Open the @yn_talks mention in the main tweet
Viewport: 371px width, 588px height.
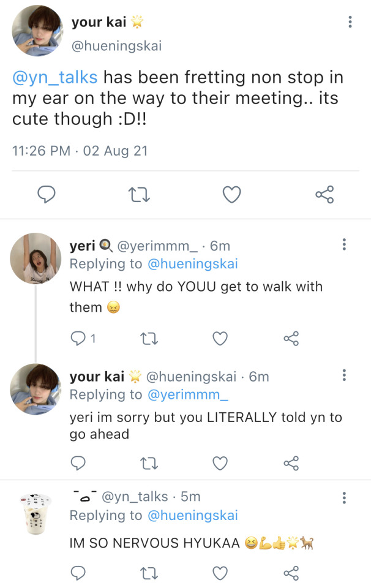[x=54, y=78]
